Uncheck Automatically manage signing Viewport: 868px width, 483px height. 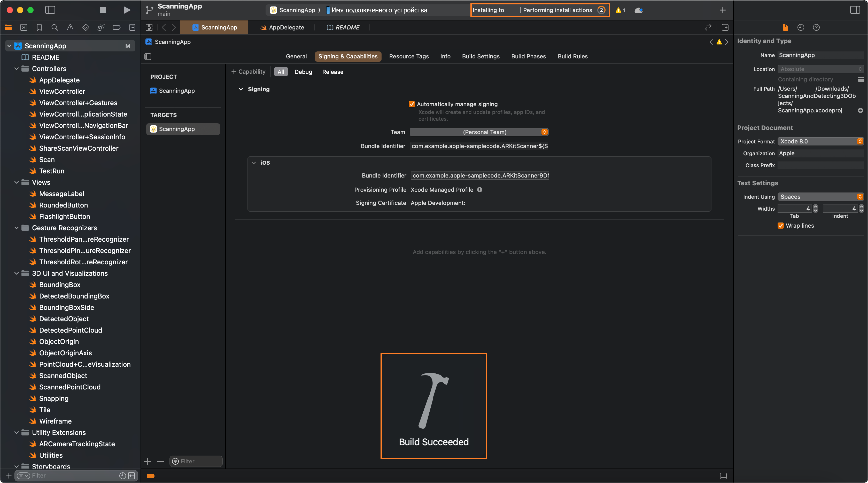pos(412,104)
